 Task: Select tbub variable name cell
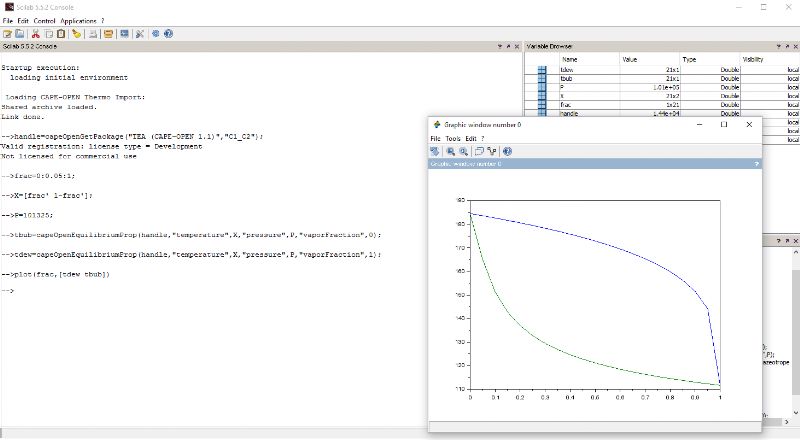coord(589,79)
